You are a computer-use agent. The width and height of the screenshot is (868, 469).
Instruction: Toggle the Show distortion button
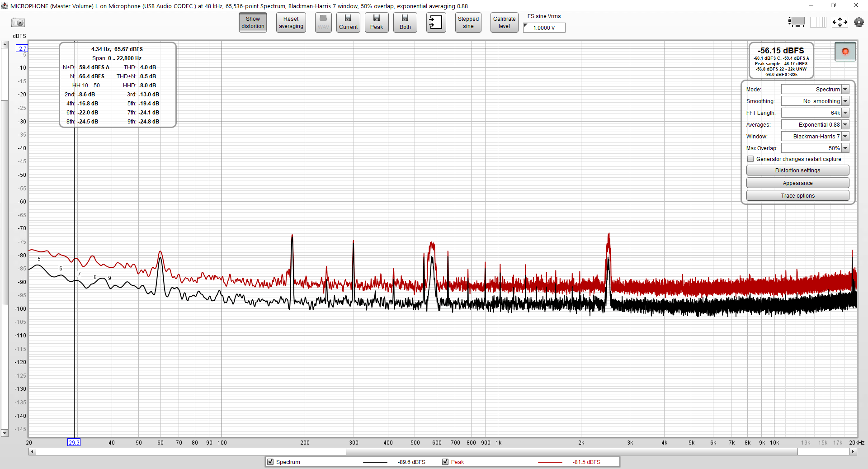[x=253, y=23]
